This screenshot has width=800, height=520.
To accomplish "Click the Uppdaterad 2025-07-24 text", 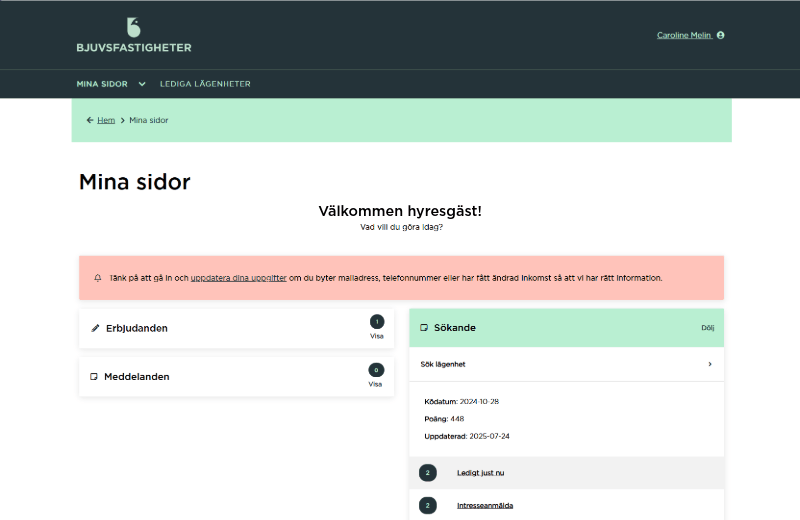I will [x=467, y=436].
